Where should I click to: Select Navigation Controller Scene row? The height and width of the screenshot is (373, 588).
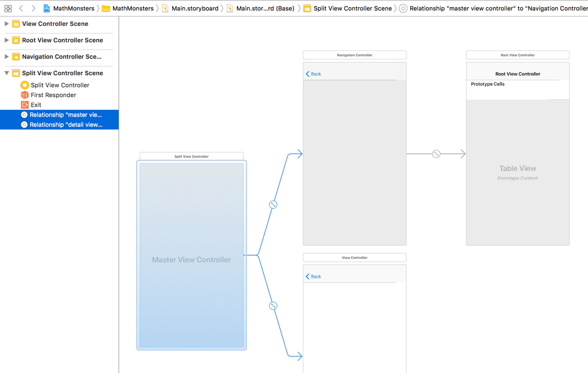coord(59,56)
